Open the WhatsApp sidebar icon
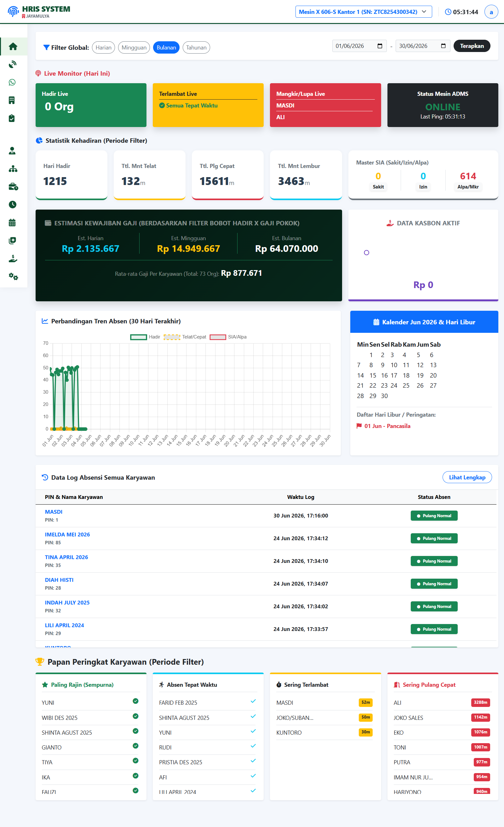504x827 pixels. pyautogui.click(x=12, y=82)
